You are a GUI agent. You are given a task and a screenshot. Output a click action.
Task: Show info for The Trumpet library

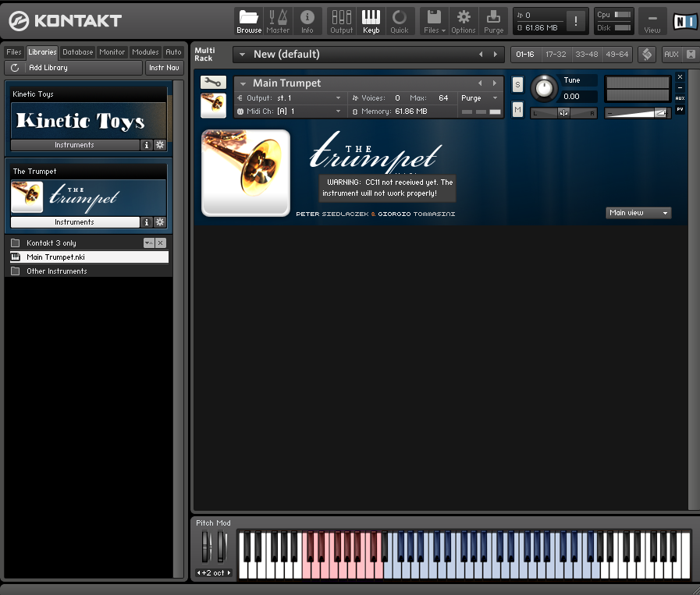click(x=147, y=222)
